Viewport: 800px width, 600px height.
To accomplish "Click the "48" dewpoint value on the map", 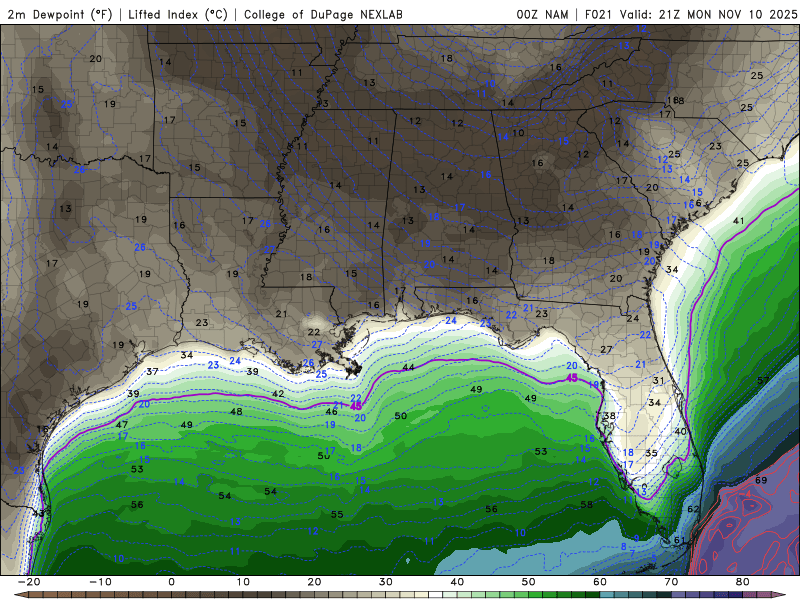I will (236, 412).
